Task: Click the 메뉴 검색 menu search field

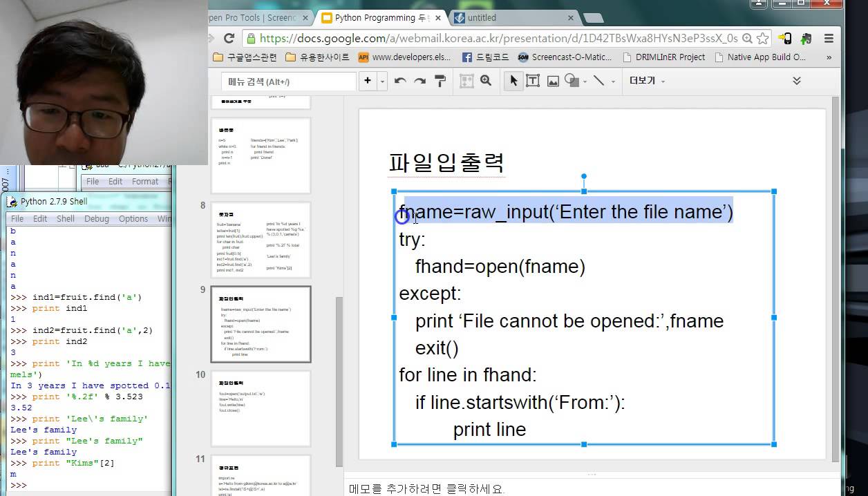Action: (289, 82)
